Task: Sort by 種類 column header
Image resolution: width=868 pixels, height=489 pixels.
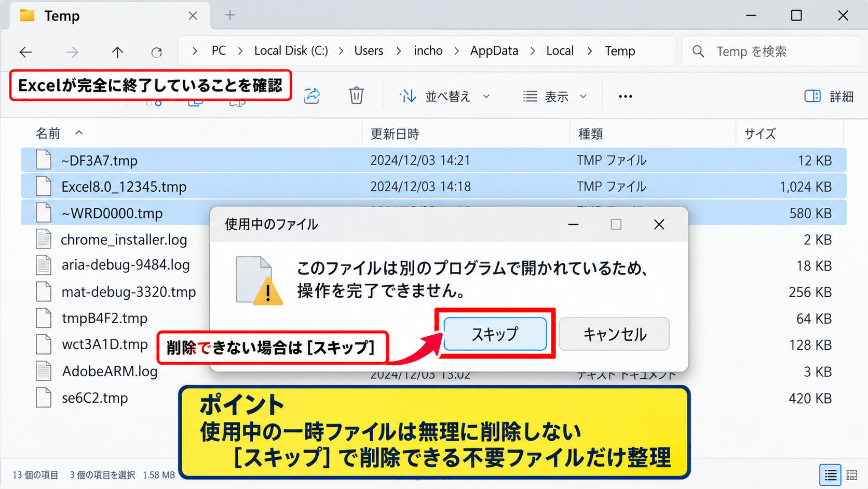Action: click(x=590, y=134)
